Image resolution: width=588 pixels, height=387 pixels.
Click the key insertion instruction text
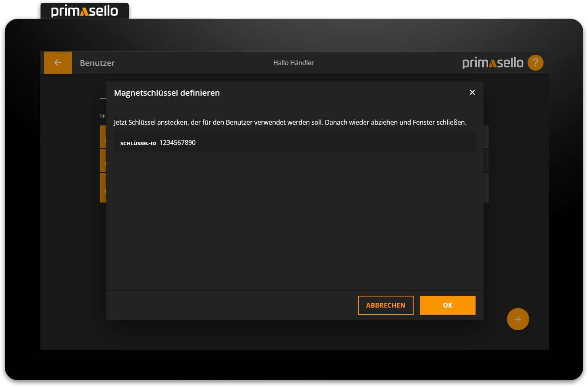coord(290,122)
